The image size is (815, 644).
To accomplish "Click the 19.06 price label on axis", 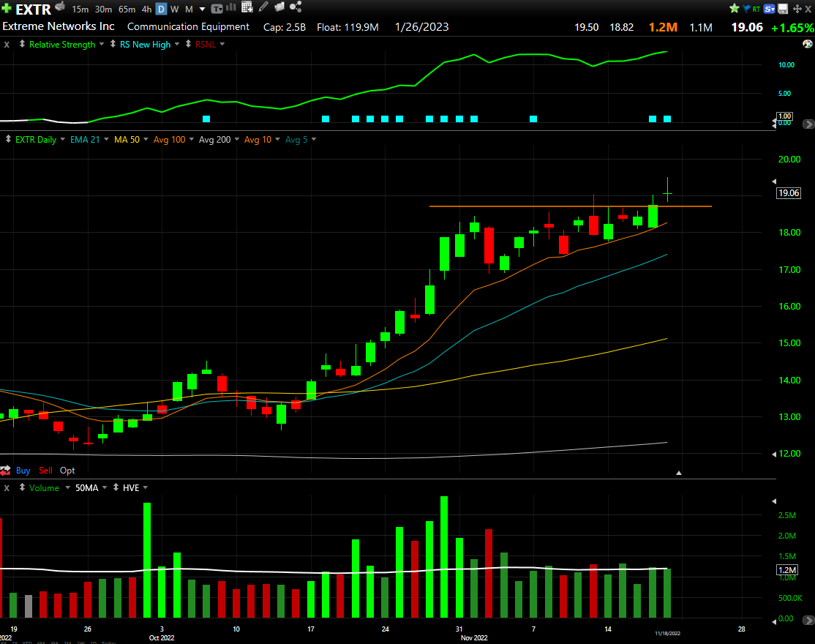I will [x=789, y=193].
